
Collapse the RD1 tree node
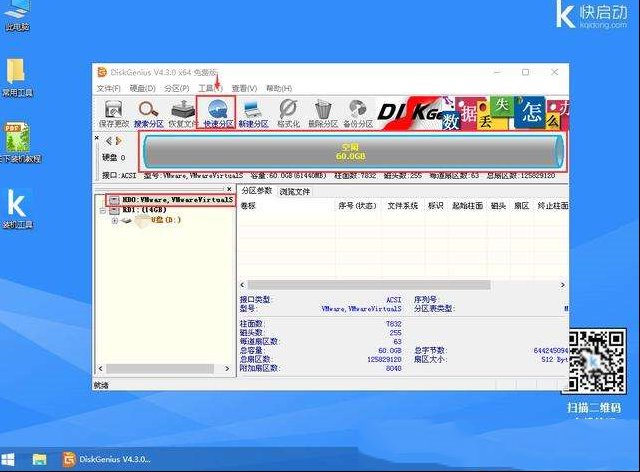pos(103,211)
